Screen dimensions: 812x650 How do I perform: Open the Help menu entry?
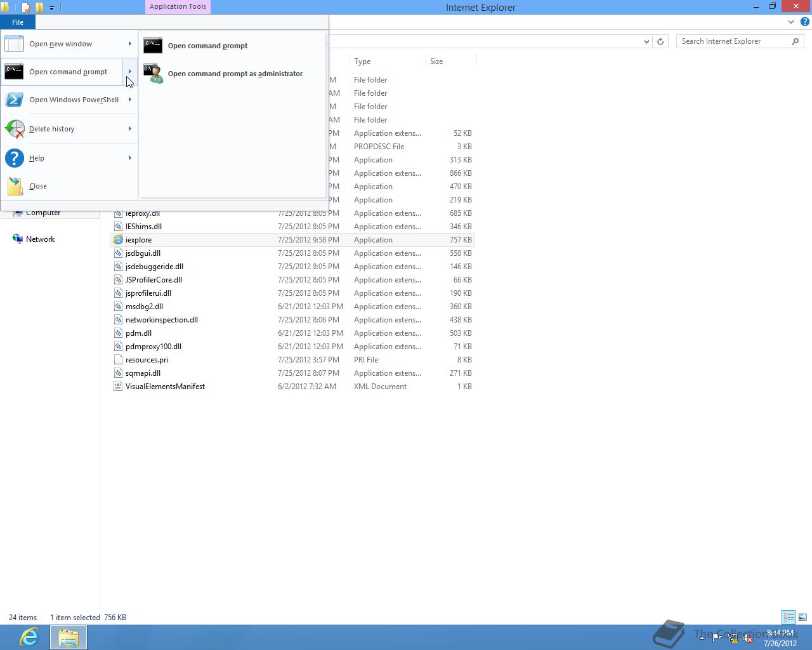(x=69, y=158)
